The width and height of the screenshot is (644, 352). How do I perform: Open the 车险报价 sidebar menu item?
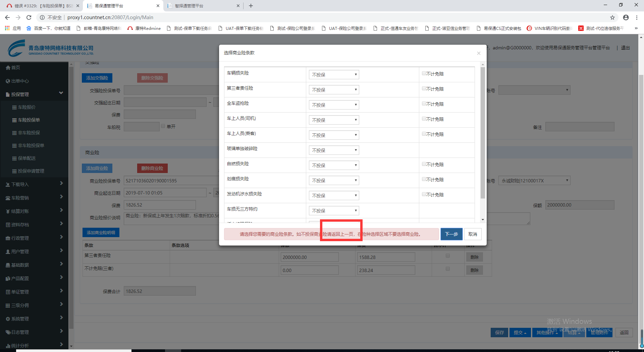pos(27,107)
